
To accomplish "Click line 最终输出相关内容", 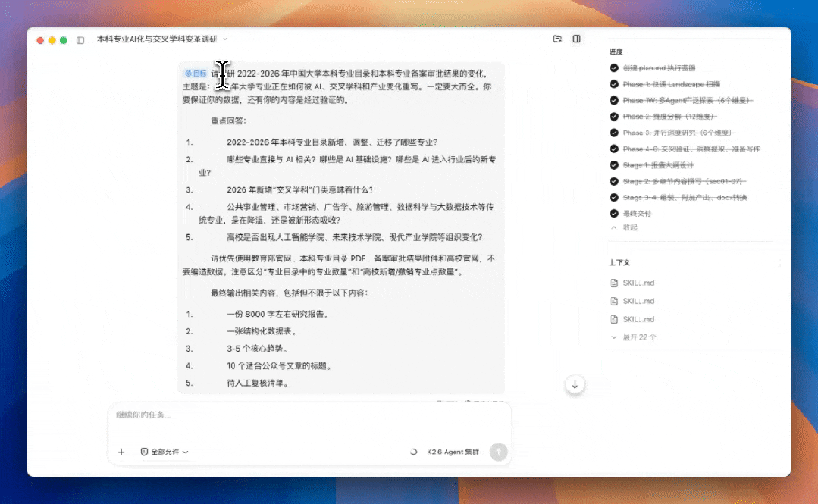I will coord(289,293).
